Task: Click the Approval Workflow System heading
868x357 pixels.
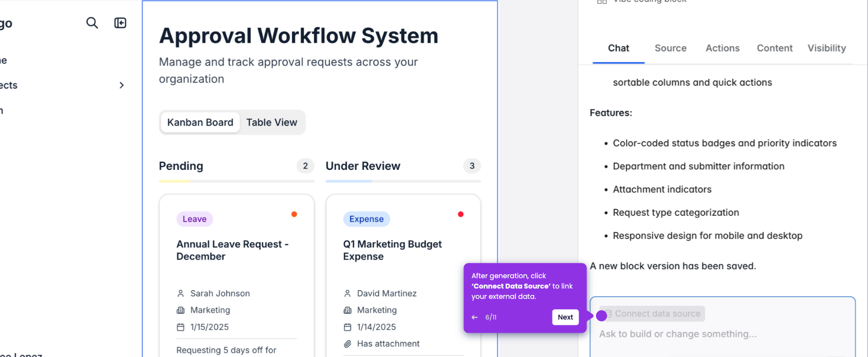Action: (x=298, y=36)
